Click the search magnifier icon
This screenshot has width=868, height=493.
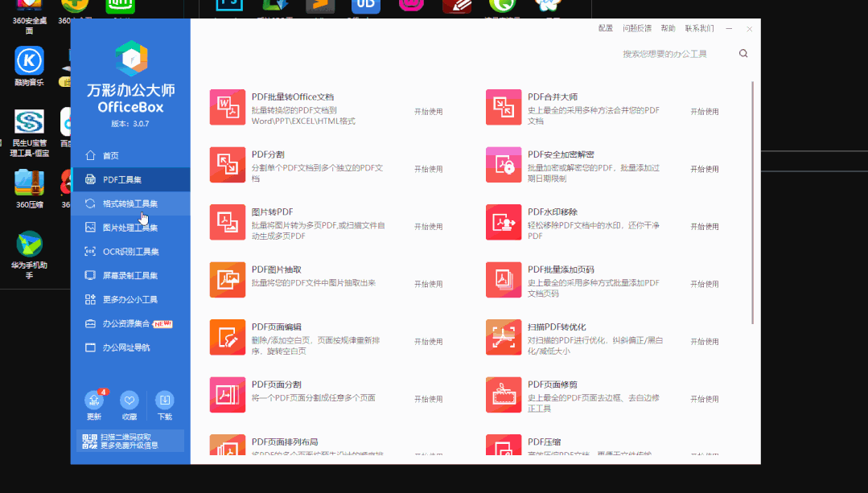pyautogui.click(x=743, y=54)
